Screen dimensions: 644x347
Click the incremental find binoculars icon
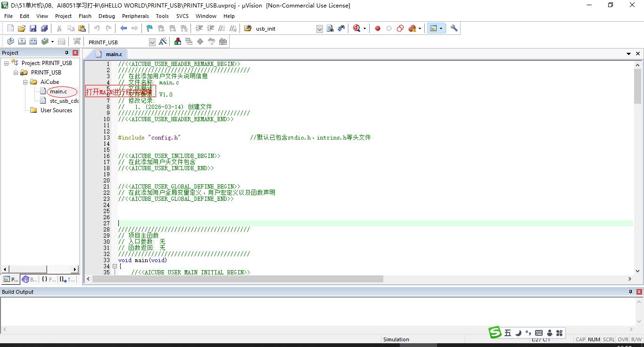(x=341, y=28)
